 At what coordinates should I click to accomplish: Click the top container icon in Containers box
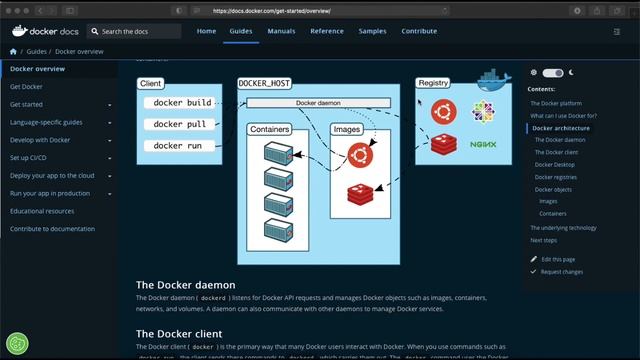278,153
